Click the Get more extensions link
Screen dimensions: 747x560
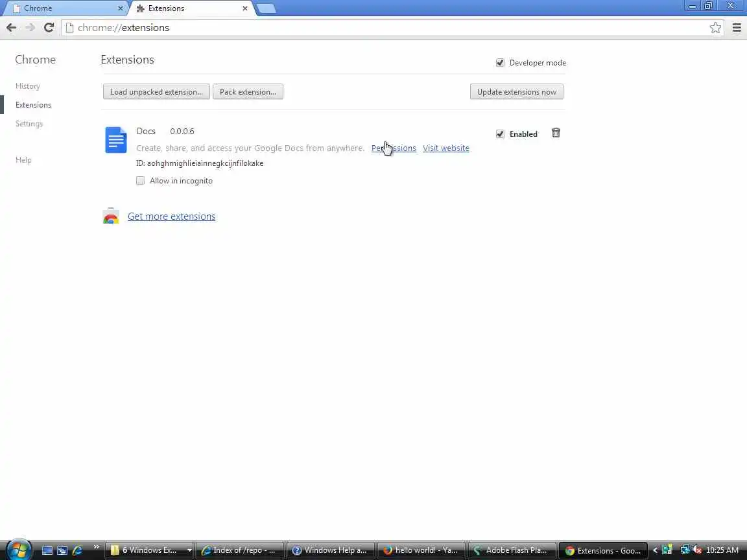(x=171, y=216)
